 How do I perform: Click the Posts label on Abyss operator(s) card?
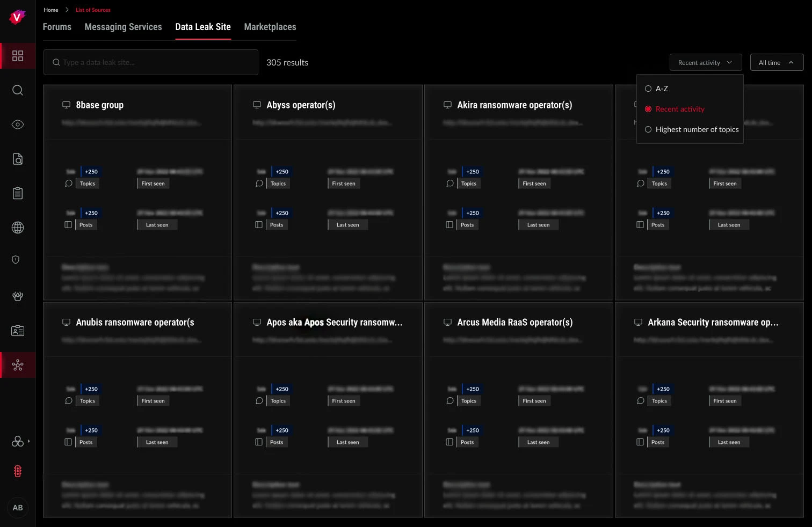277,225
